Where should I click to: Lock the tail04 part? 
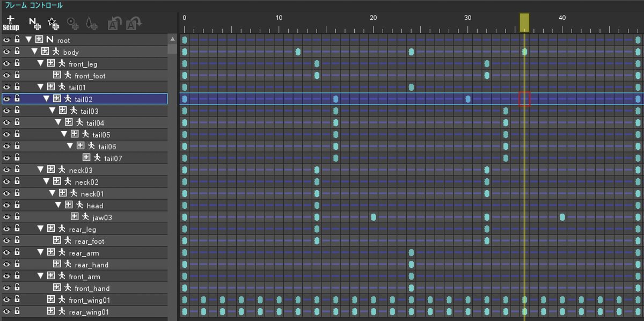(x=17, y=122)
